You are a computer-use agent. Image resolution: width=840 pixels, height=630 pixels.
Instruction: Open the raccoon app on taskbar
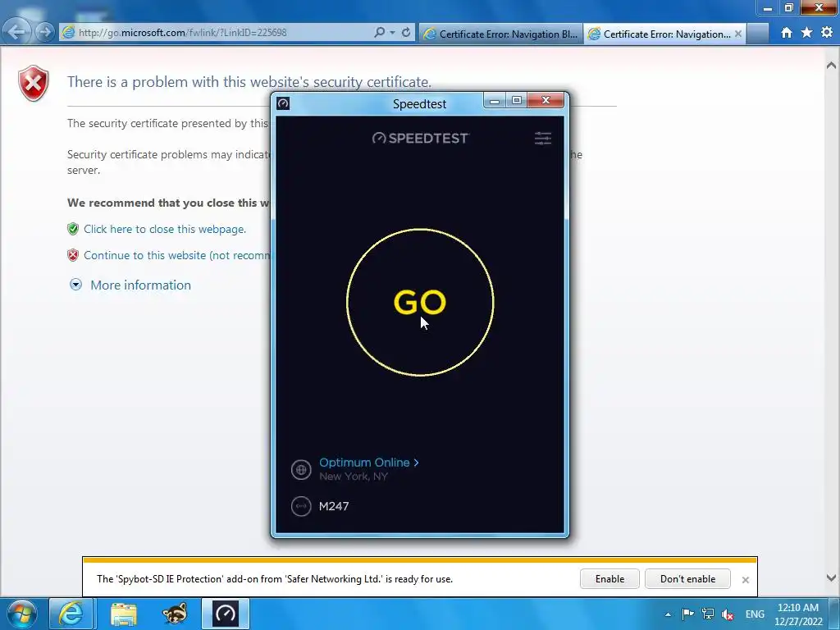pos(175,614)
